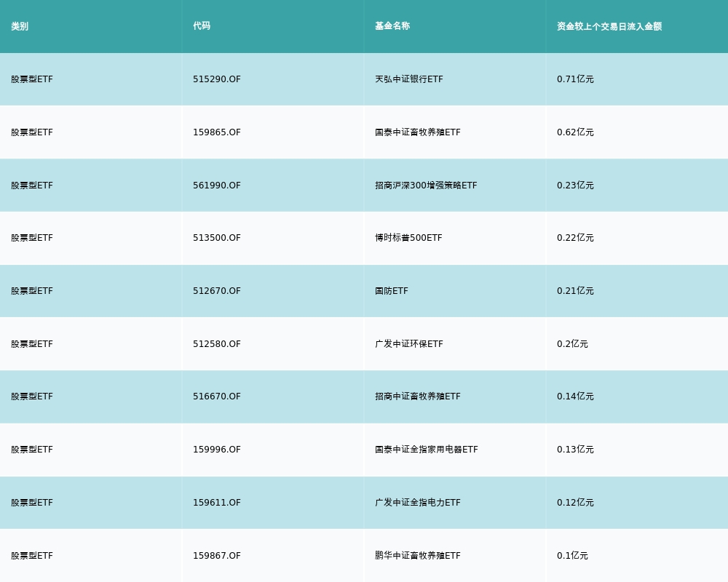Click 股票型ETF in the 159867.OF row
Image resolution: width=728 pixels, height=582 pixels.
[x=32, y=556]
